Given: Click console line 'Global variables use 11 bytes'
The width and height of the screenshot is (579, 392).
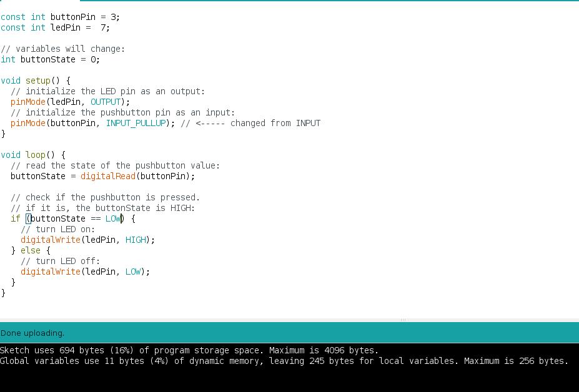Looking at the screenshot, I should click(284, 361).
